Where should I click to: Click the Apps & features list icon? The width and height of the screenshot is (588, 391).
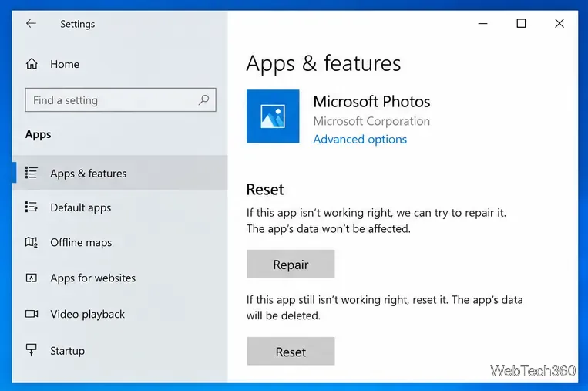click(x=31, y=173)
